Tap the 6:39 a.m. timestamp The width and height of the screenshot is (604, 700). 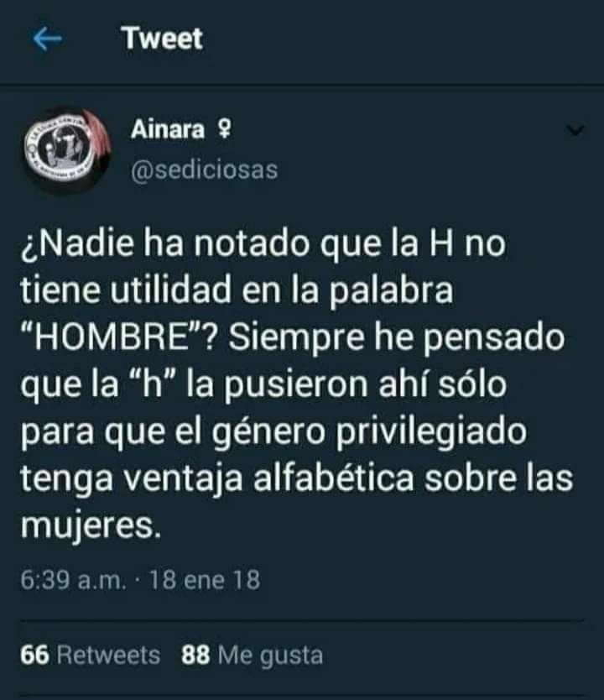pos(74,580)
